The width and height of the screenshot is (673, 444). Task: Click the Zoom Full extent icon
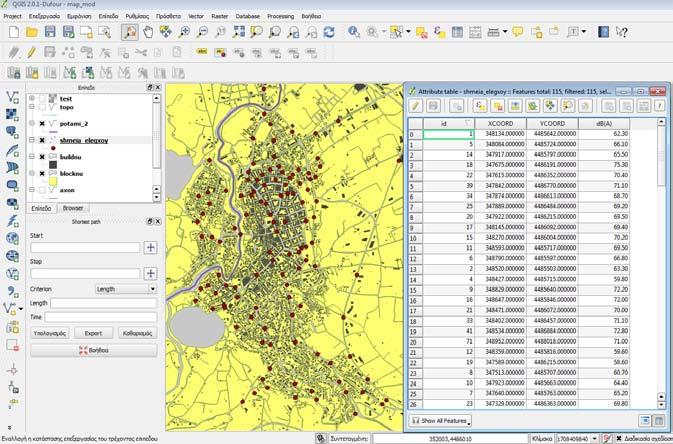pos(239,32)
